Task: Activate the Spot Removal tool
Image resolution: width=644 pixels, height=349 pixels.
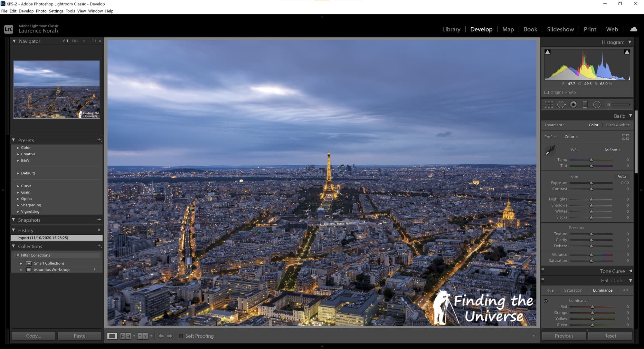Action: tap(561, 104)
